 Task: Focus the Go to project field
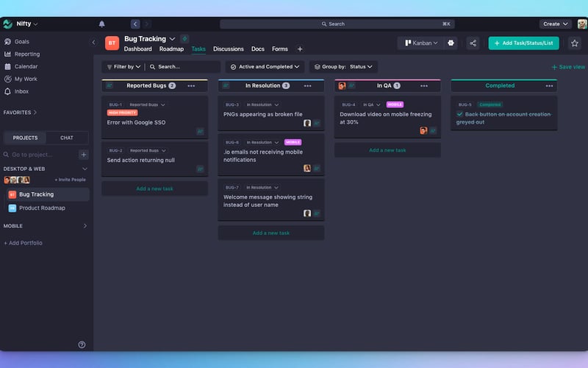point(40,155)
